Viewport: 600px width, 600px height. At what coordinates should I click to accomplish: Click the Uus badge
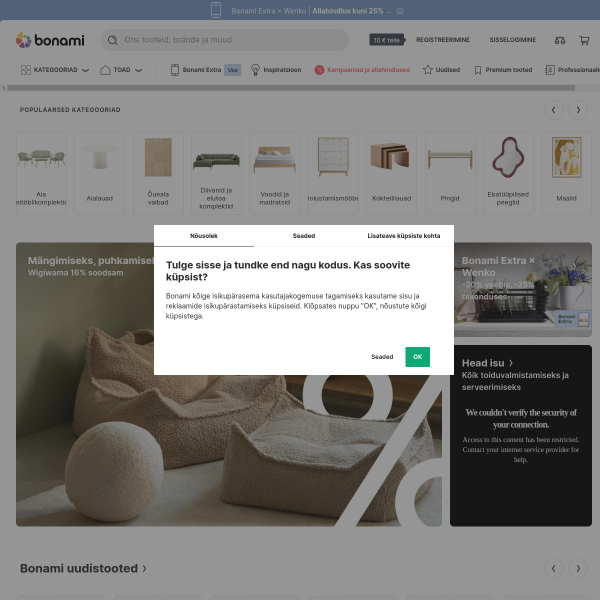[x=233, y=70]
